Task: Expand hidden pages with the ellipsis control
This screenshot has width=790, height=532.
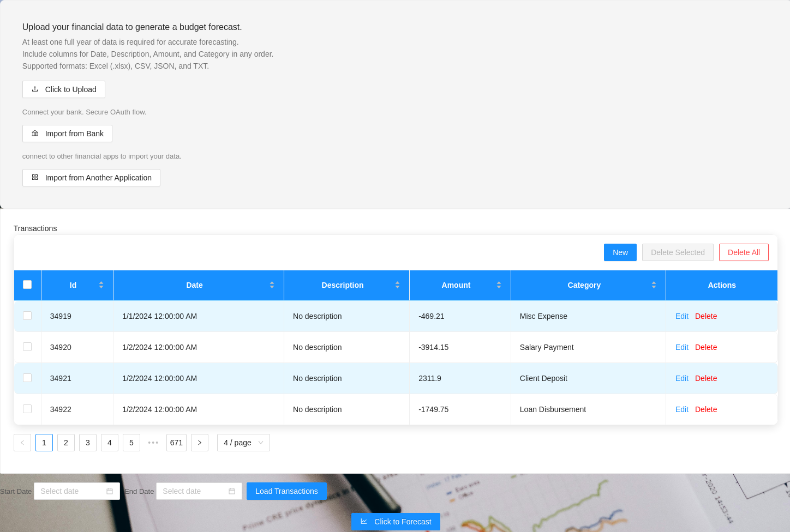Action: point(153,442)
